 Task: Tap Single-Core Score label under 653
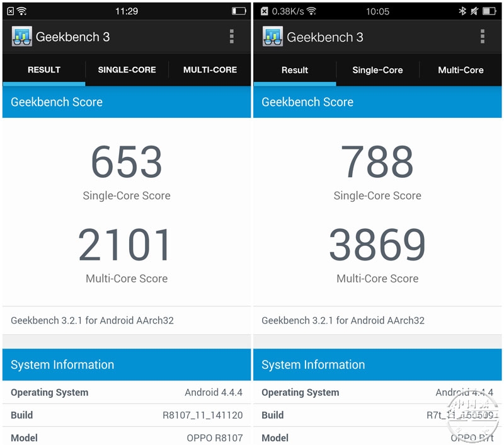tap(127, 195)
